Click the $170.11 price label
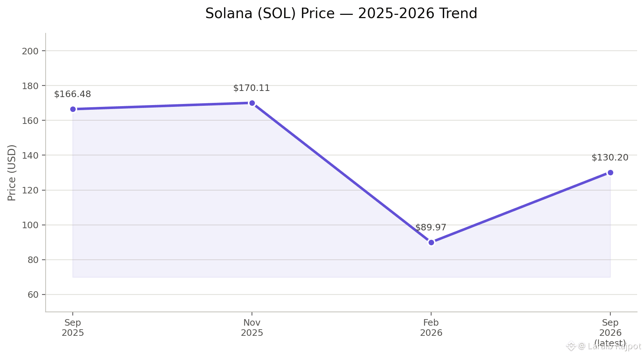This screenshot has height=355, width=644. pos(252,88)
